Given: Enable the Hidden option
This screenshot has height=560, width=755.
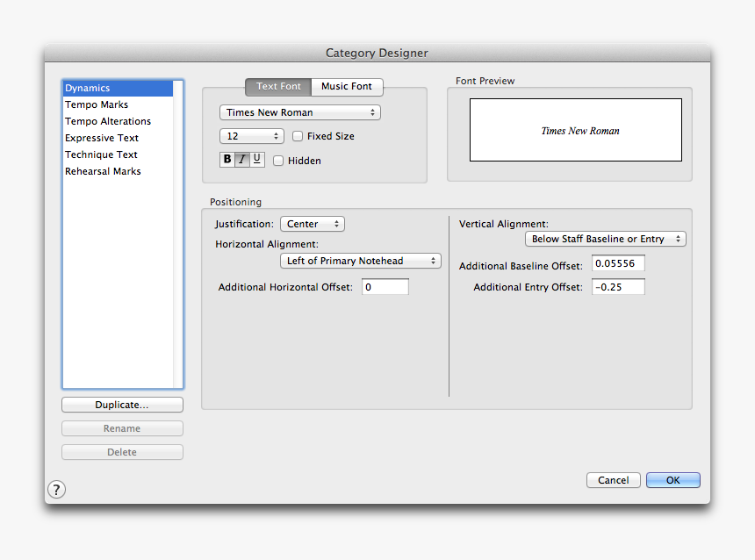Looking at the screenshot, I should (x=278, y=161).
